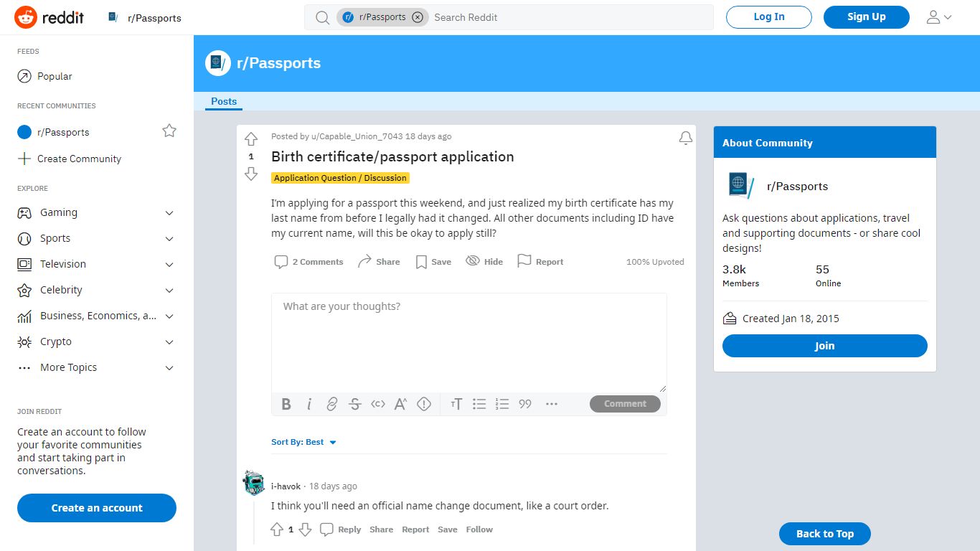Expand the Celebrity category
Screen dimensions: 980x551
point(97,290)
